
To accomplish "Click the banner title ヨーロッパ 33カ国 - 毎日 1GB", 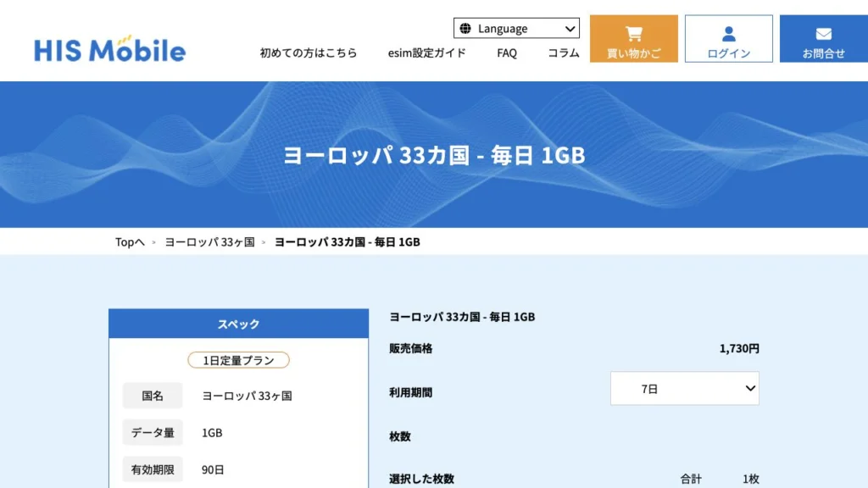I will (x=434, y=155).
